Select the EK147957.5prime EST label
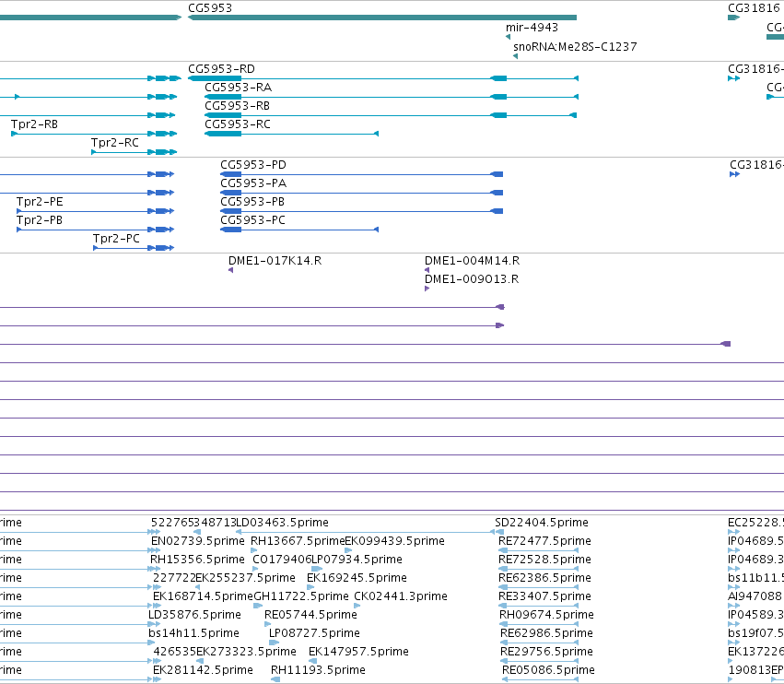Image resolution: width=784 pixels, height=684 pixels. [358, 652]
